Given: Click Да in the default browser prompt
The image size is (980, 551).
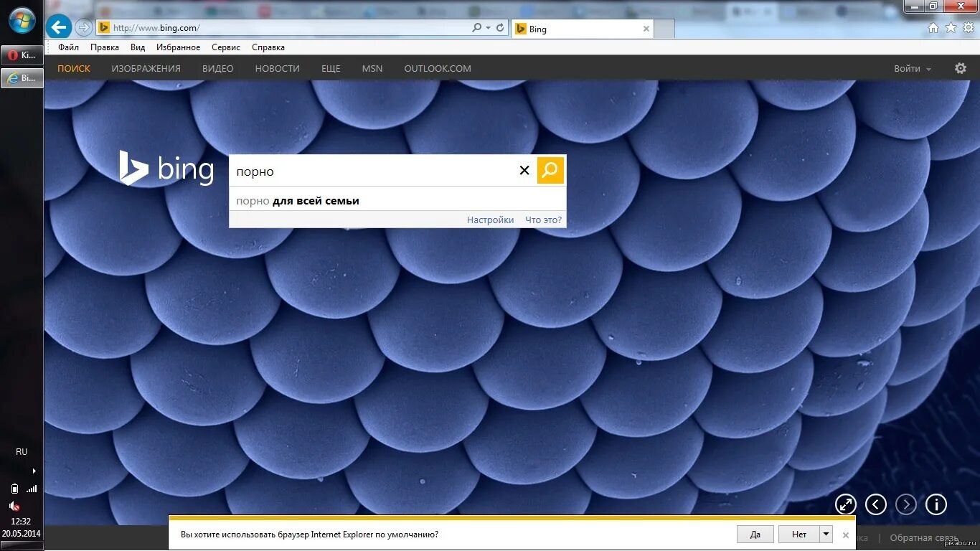Looking at the screenshot, I should coord(755,534).
